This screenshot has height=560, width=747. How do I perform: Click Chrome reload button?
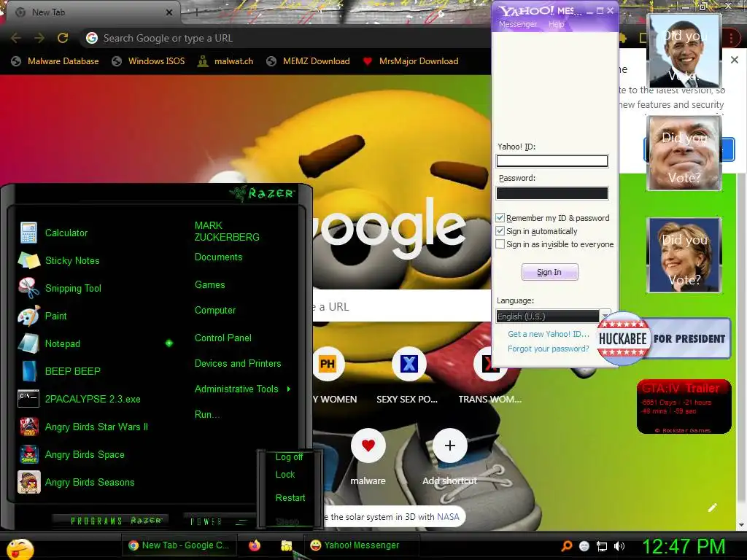pyautogui.click(x=63, y=38)
